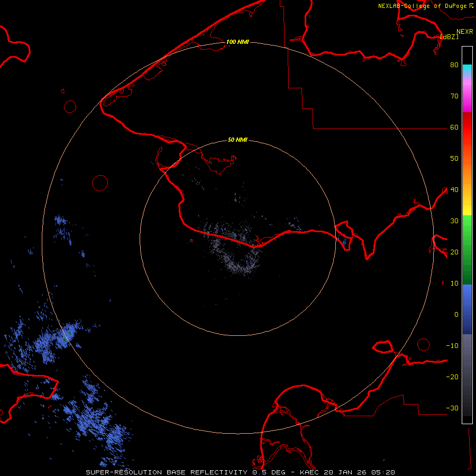Click the cyan segment of the color bar
Screen dimensions: 476x476
[x=467, y=69]
